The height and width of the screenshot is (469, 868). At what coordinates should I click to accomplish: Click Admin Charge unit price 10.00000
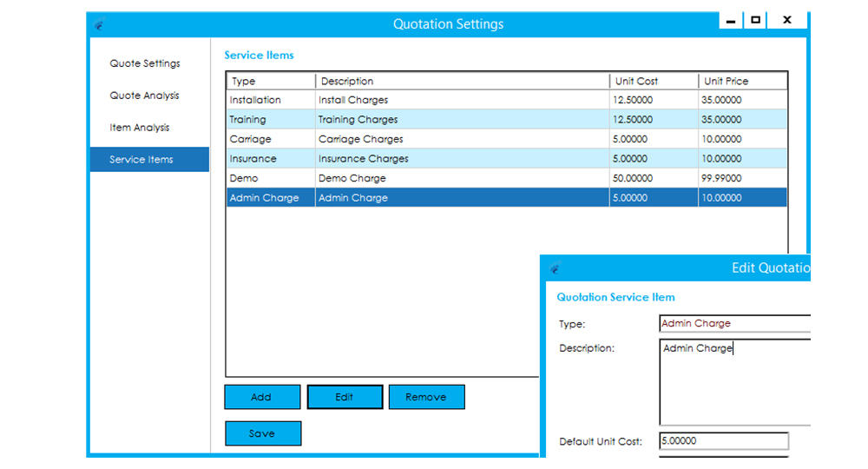(x=743, y=198)
